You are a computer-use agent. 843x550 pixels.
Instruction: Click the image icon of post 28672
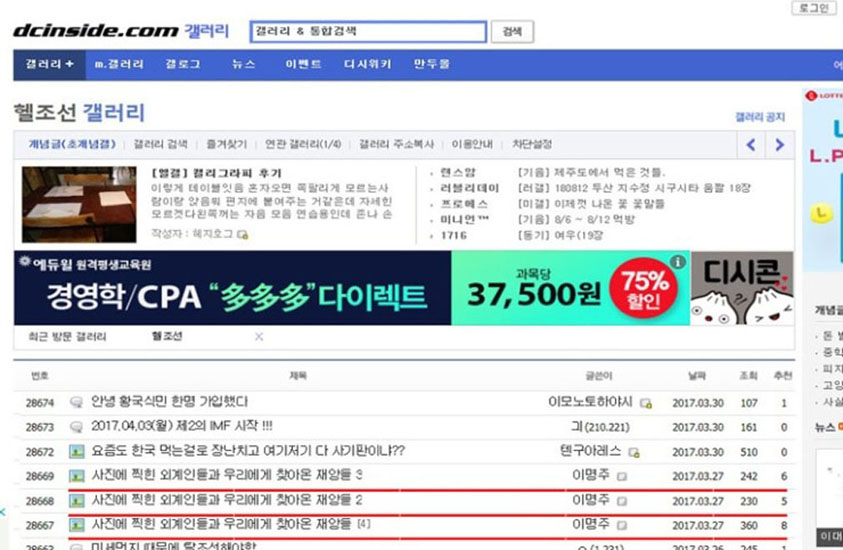(76, 451)
